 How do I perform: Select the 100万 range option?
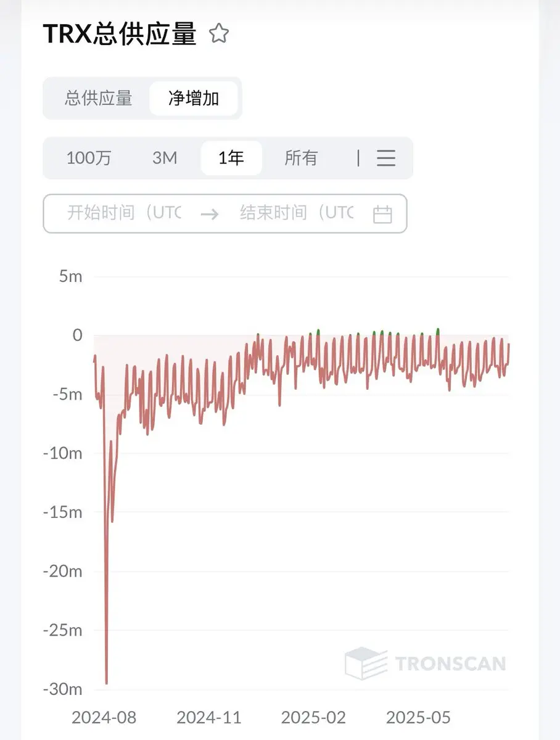89,158
